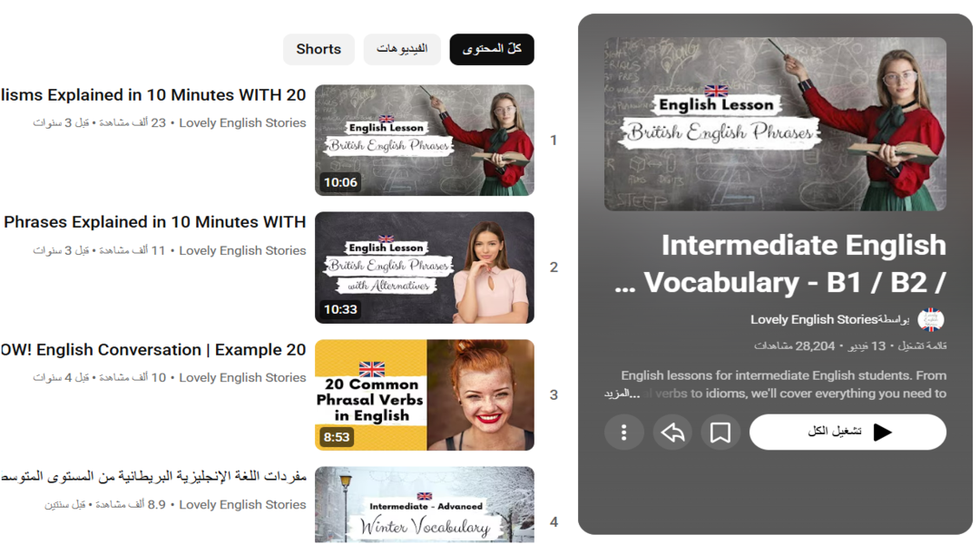The height and width of the screenshot is (544, 980).
Task: Open the Winter Vocabulary video thumbnail
Action: [x=425, y=506]
